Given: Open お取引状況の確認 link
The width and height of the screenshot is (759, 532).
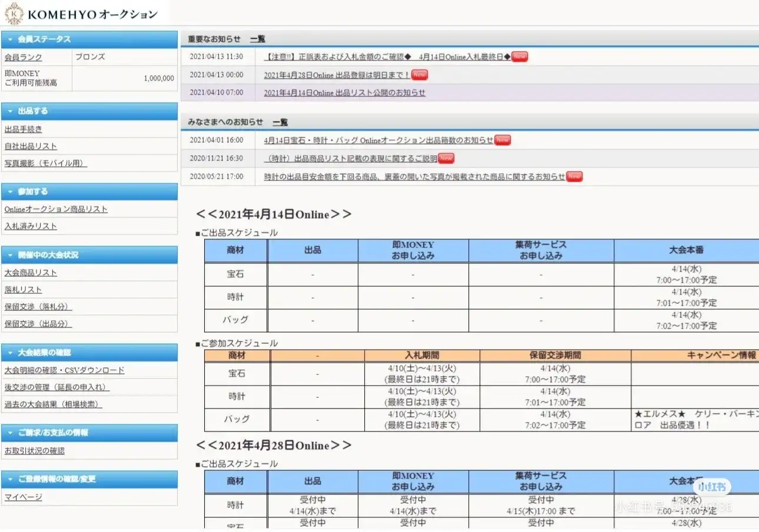Looking at the screenshot, I should [34, 451].
